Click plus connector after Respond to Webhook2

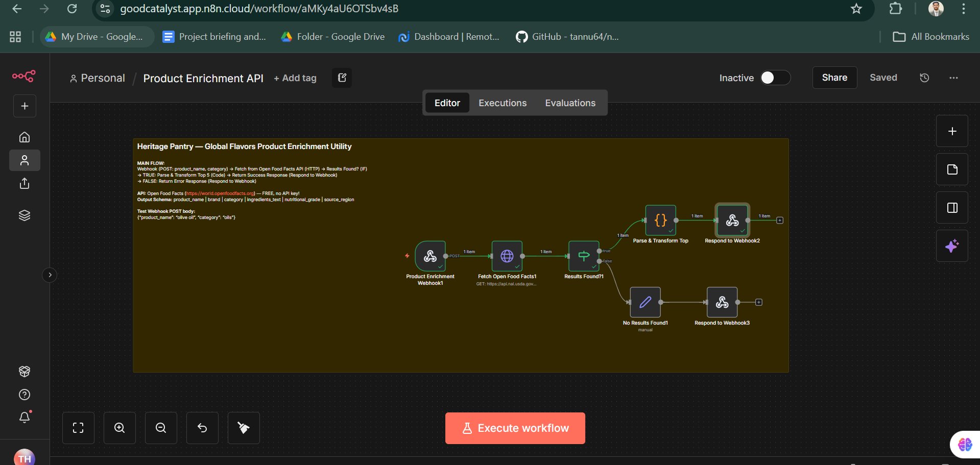(x=780, y=221)
